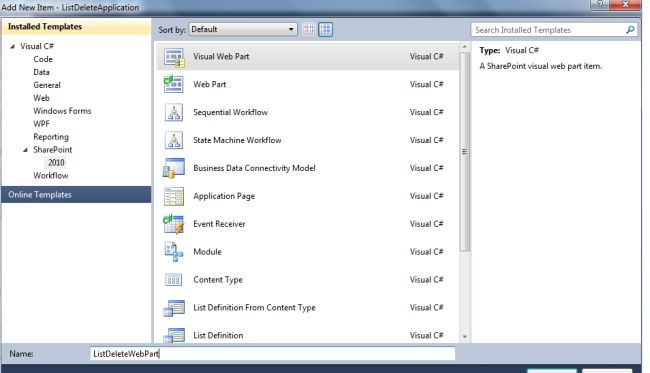Pick the Business Data Connectivity Model icon
650x373 pixels.
click(x=174, y=168)
